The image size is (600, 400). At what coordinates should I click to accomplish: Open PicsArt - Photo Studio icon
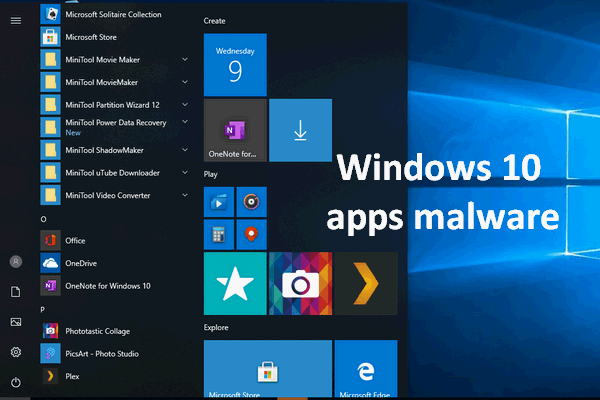(51, 353)
